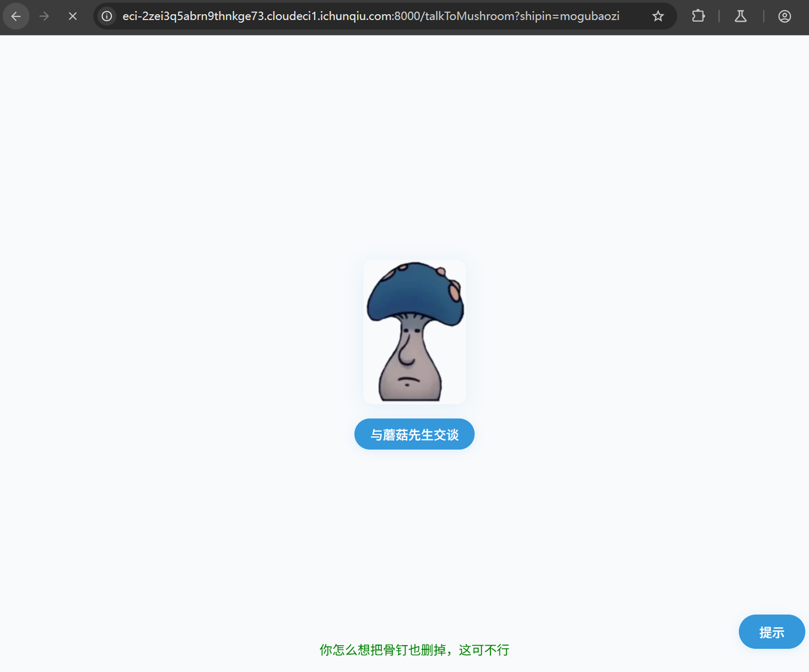Open the Chrome Labs flask icon
This screenshot has width=809, height=672.
pos(740,16)
